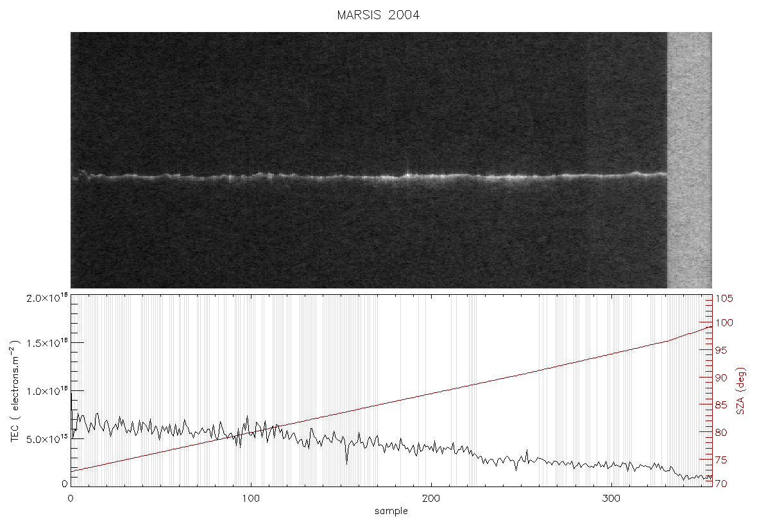Click the red SZA tick label '75'
Viewport: 757px width, 532px height.
[721, 460]
